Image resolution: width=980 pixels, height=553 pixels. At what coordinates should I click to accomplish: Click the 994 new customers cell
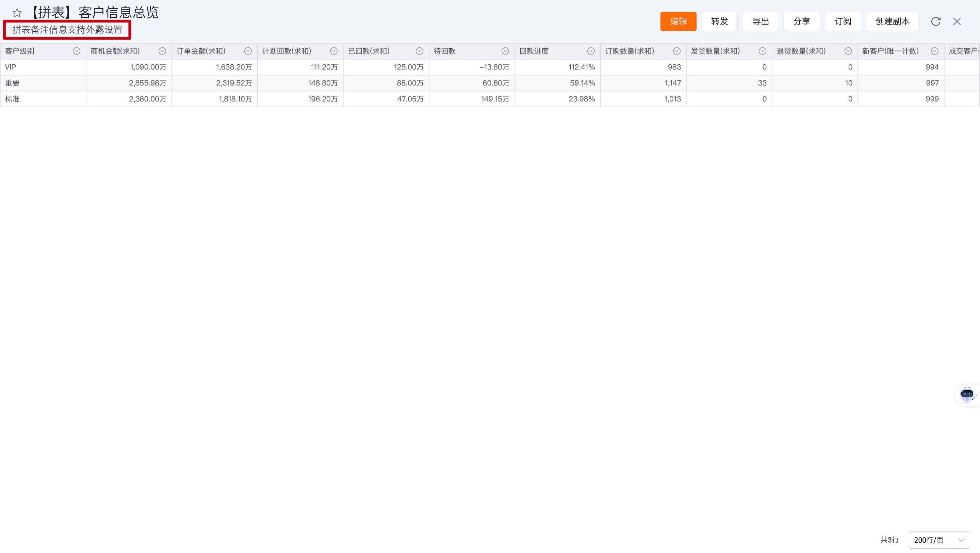coord(901,67)
